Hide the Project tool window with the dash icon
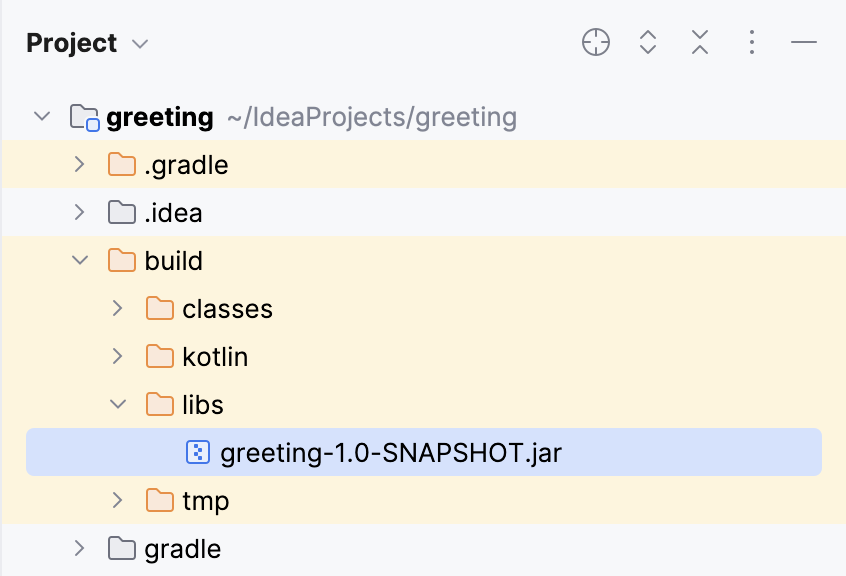This screenshot has height=576, width=846. (x=803, y=42)
